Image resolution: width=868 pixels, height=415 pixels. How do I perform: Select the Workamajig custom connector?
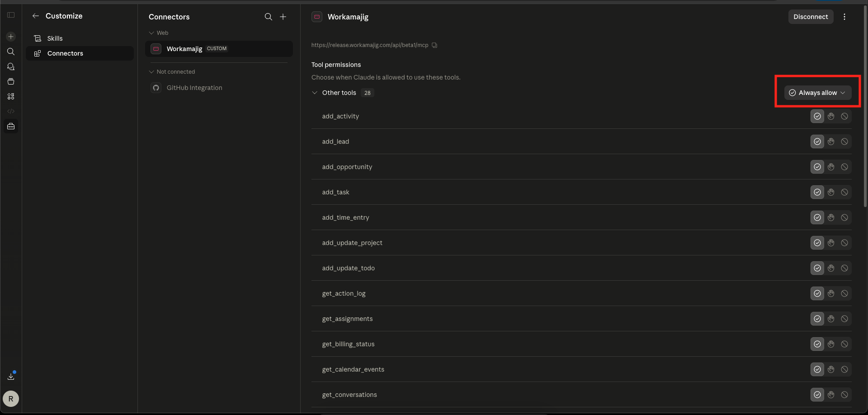coord(219,49)
